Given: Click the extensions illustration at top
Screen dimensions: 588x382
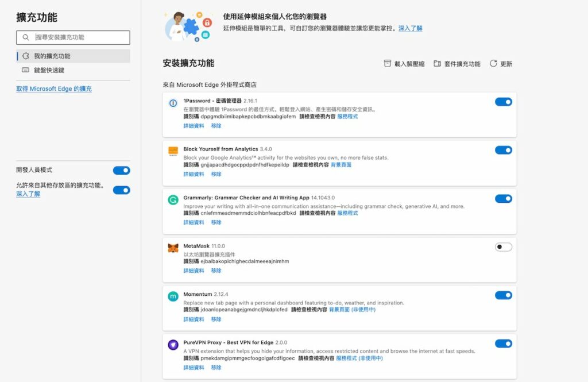Looking at the screenshot, I should [x=188, y=26].
